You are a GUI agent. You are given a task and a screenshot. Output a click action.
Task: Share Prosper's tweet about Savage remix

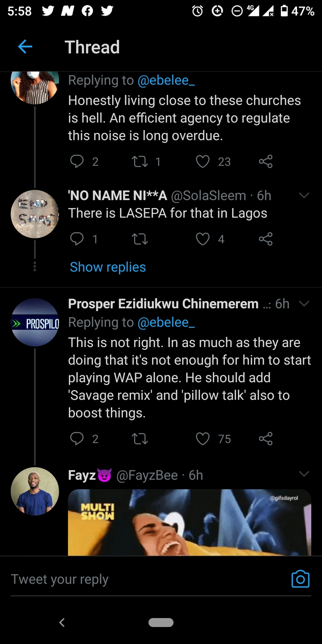[x=266, y=439]
